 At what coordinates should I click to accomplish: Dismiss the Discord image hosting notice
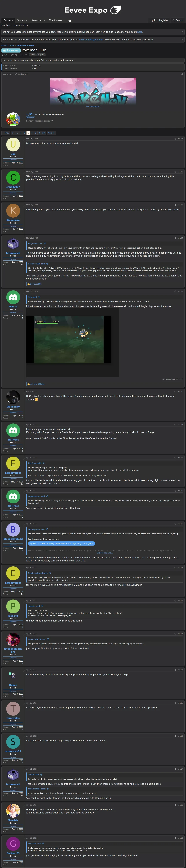tap(182, 32)
